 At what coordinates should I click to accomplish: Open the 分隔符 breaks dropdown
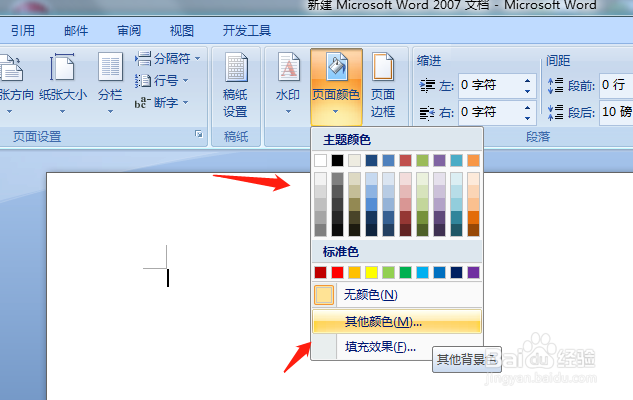168,59
